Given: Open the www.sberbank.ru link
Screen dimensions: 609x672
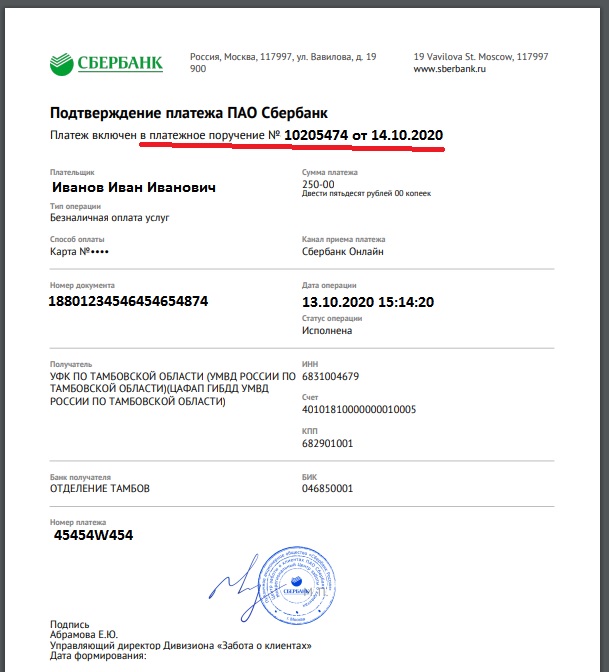Looking at the screenshot, I should pyautogui.click(x=450, y=69).
